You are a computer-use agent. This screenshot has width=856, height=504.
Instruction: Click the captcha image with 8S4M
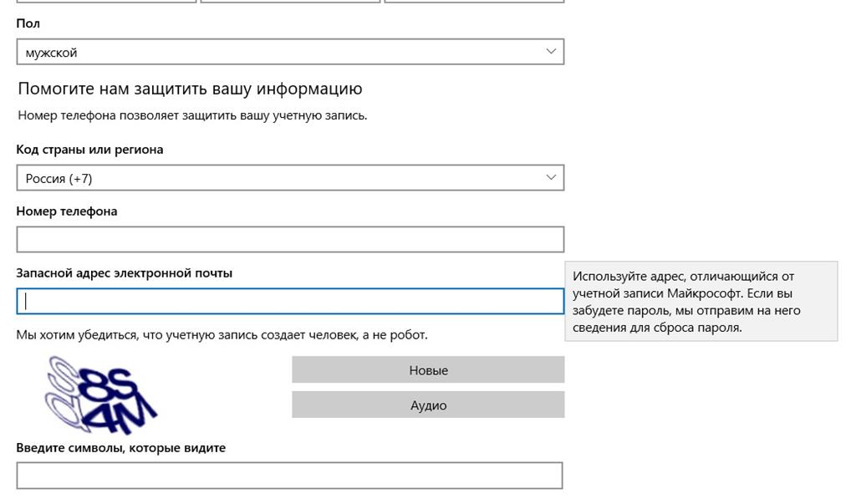(x=101, y=395)
